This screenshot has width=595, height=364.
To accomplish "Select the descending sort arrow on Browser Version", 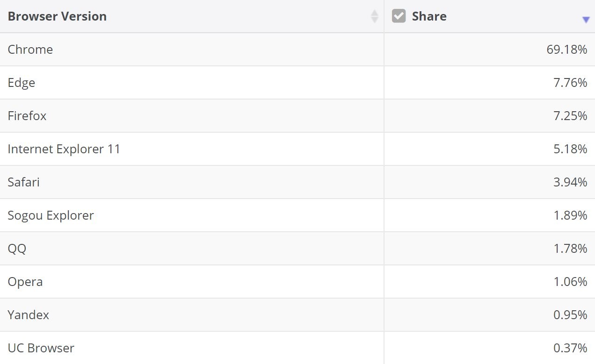I will (x=374, y=19).
